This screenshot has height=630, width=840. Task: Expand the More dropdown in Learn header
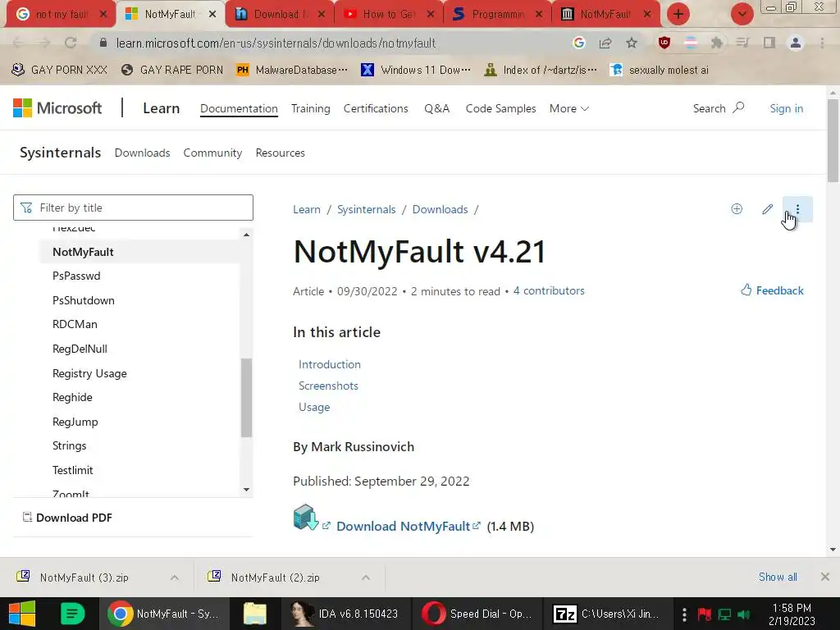(569, 108)
